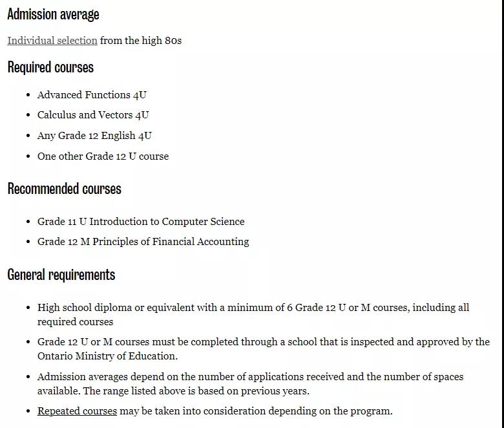Viewport: 504px width, 428px height.
Task: Click the High school diploma requirement text
Action: tap(253, 314)
